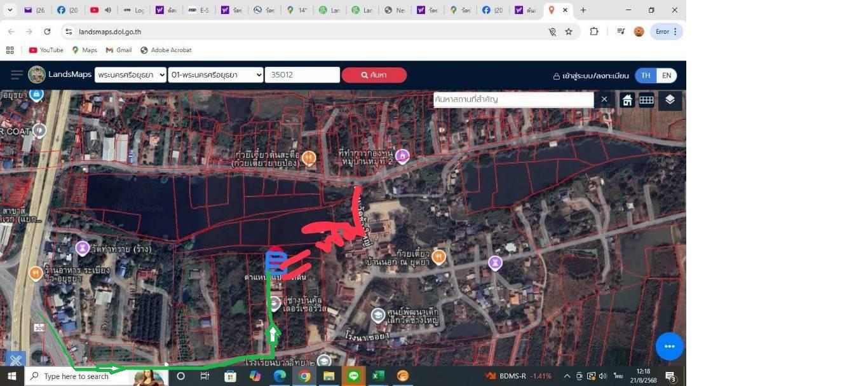Click the login/register link
This screenshot has height=386, width=868.
(x=590, y=76)
